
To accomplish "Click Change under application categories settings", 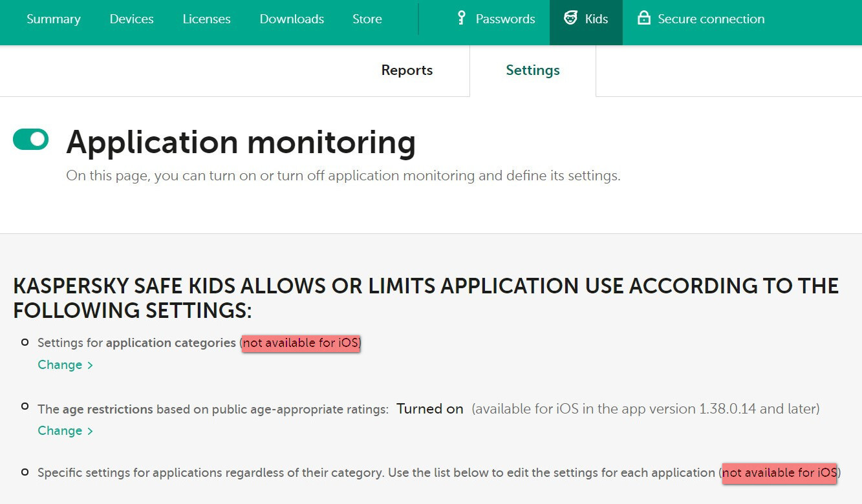I will click(65, 365).
